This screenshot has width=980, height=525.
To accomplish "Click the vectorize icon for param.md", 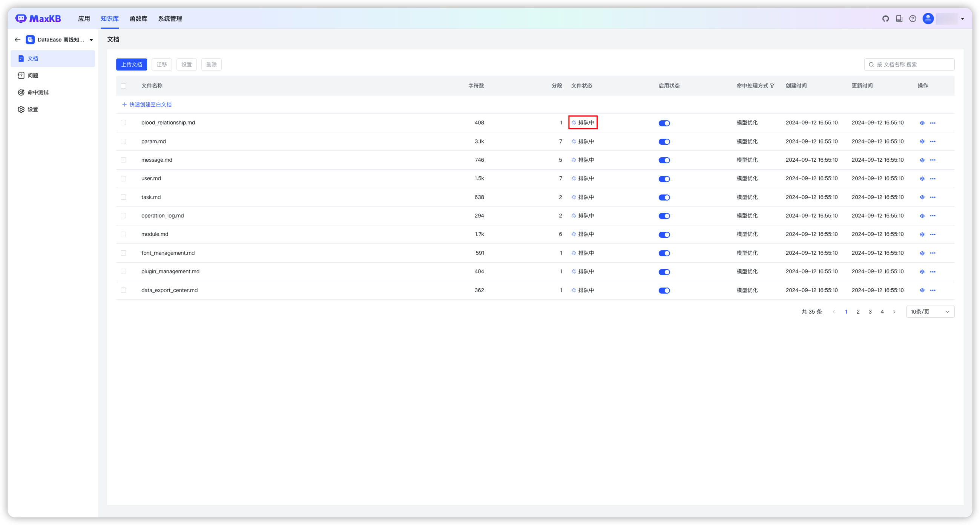I will [922, 141].
